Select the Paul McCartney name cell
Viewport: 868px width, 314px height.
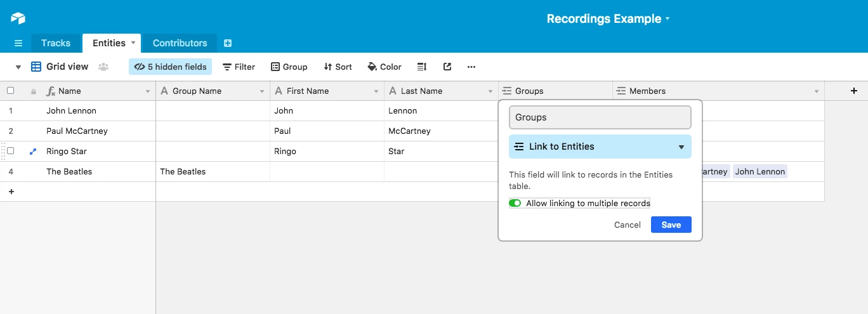(78, 131)
